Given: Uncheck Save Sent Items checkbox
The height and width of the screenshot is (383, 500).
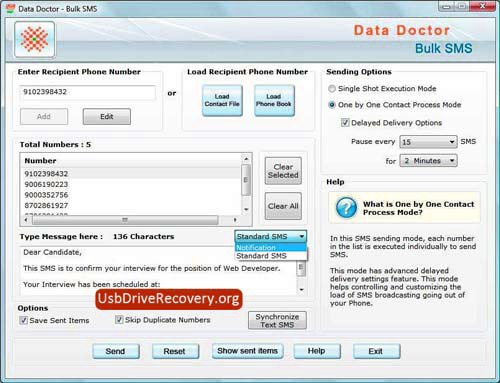Looking at the screenshot, I should click(x=23, y=320).
